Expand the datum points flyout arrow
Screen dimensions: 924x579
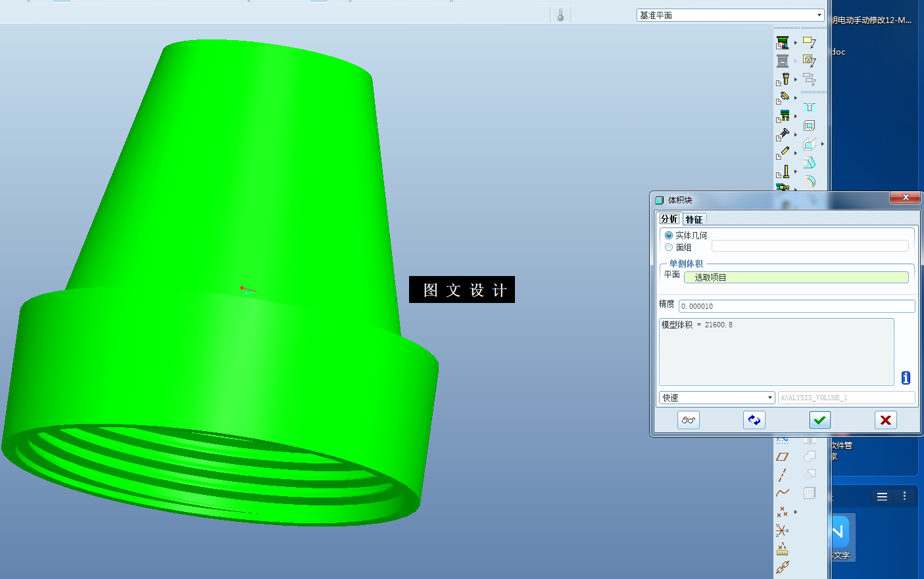coord(796,512)
